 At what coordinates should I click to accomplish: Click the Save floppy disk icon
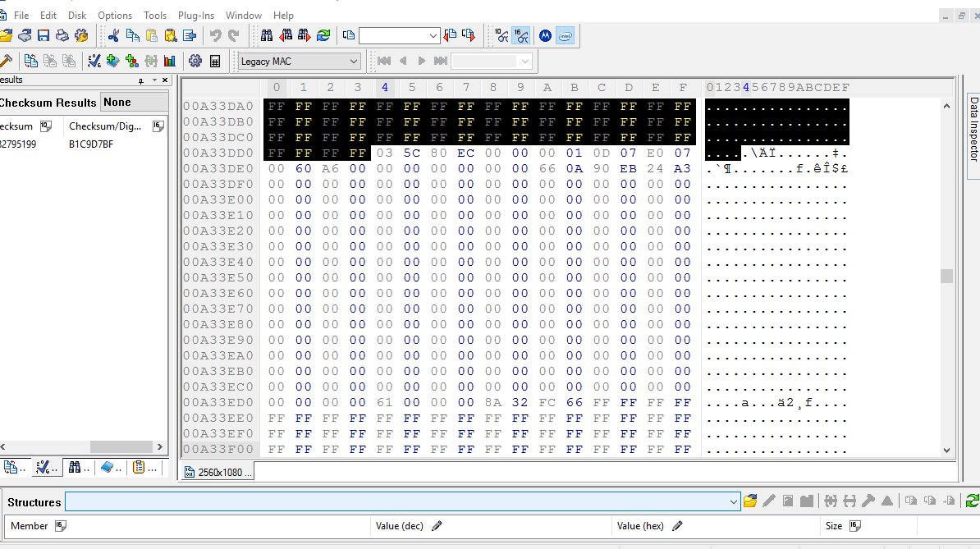tap(44, 35)
